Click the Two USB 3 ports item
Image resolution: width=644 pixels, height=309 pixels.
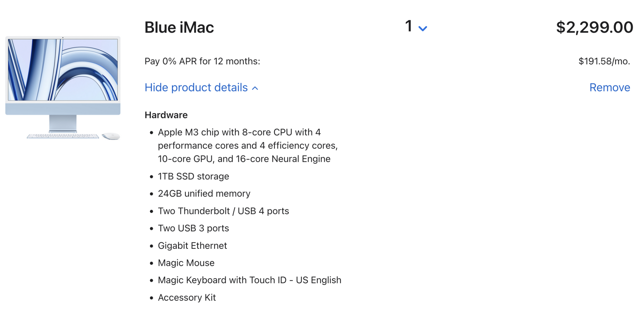(193, 228)
